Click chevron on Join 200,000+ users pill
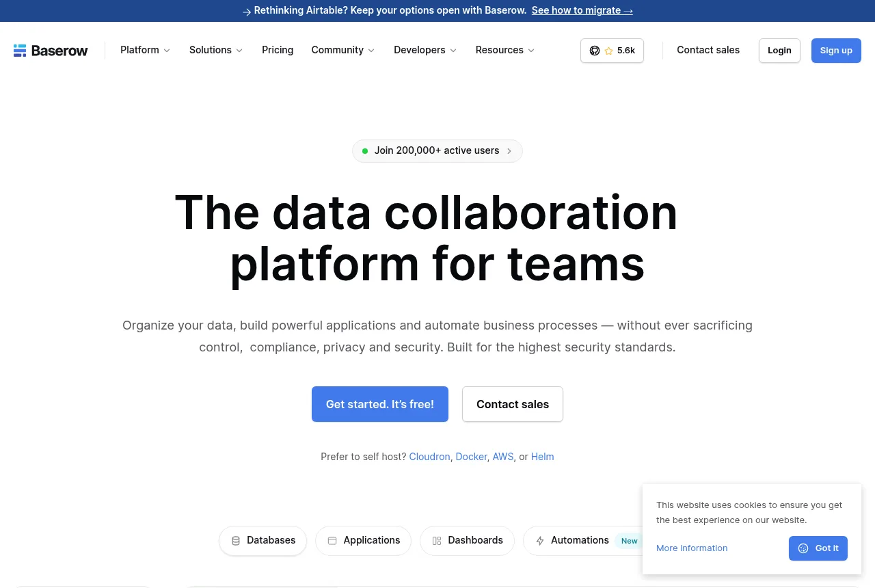This screenshot has height=588, width=875. [x=509, y=151]
